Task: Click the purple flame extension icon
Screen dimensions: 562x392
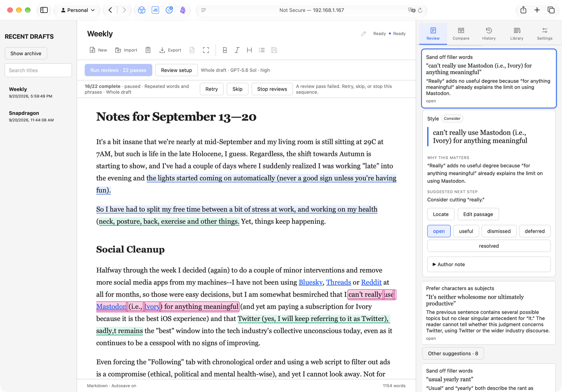Action: (183, 10)
